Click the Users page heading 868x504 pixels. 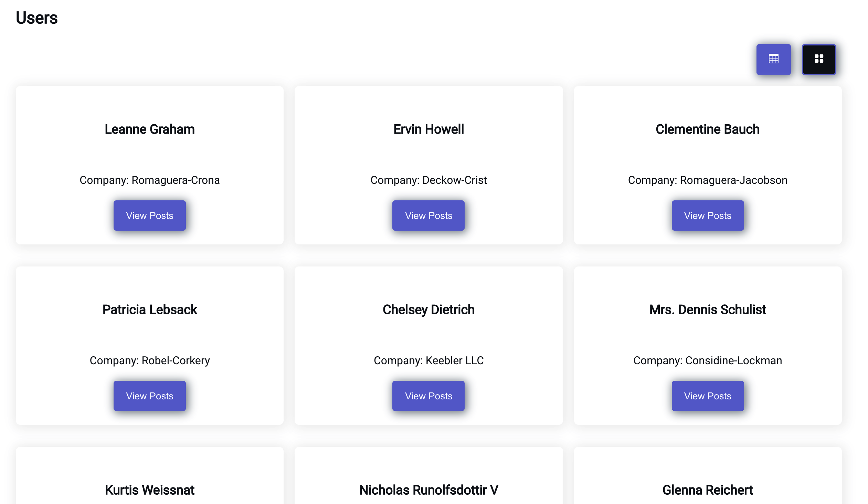[x=36, y=18]
